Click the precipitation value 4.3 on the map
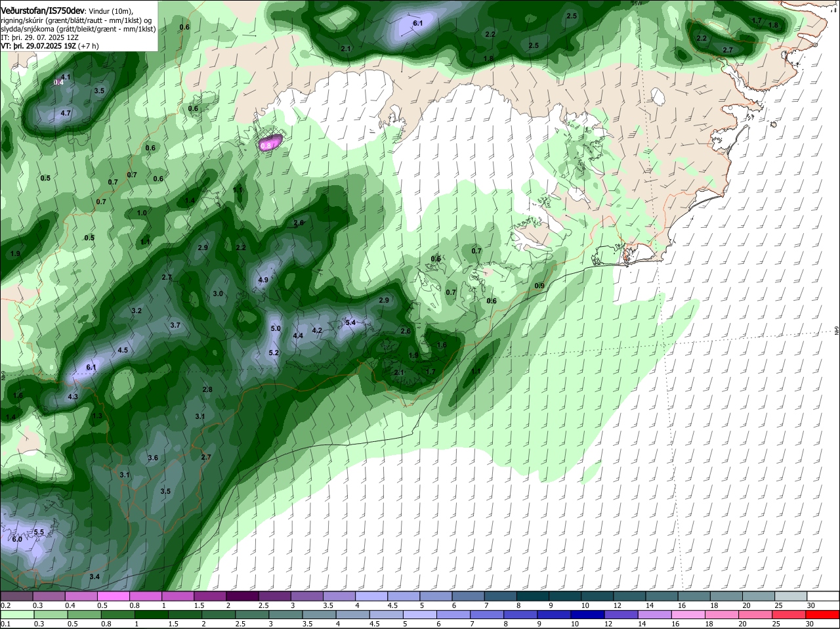The height and width of the screenshot is (629, 840). coord(73,397)
